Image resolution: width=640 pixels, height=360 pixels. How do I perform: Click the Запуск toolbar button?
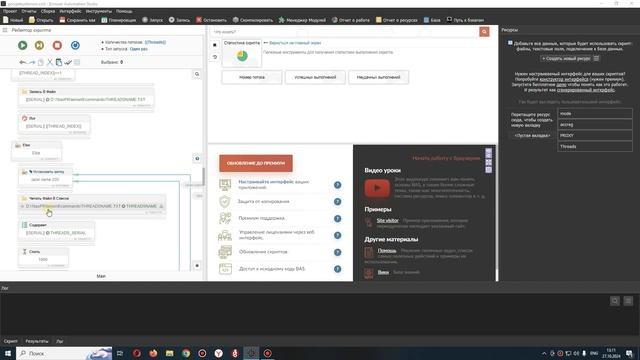pyautogui.click(x=152, y=20)
